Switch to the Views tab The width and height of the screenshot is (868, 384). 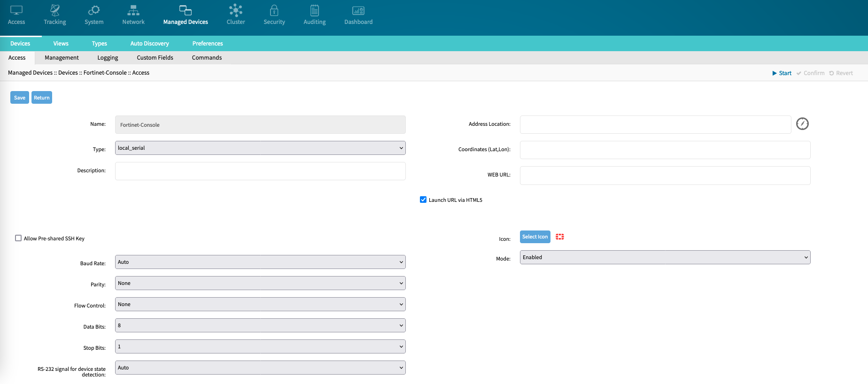(x=61, y=44)
